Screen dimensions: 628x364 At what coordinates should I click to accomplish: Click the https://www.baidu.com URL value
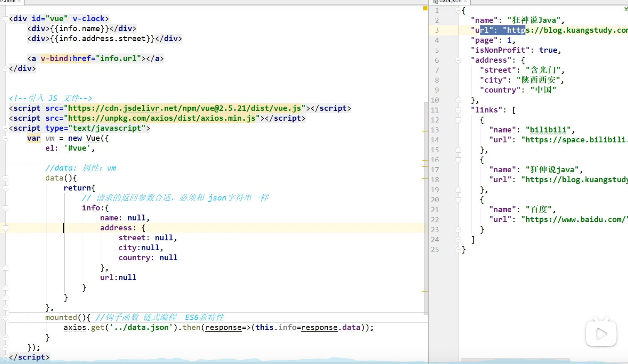(574, 220)
